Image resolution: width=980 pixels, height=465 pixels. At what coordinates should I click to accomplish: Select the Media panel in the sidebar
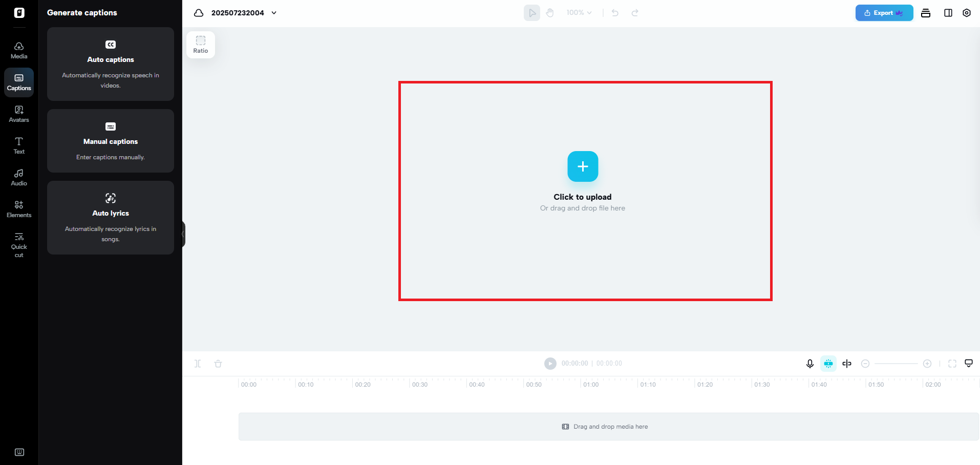pyautogui.click(x=19, y=49)
